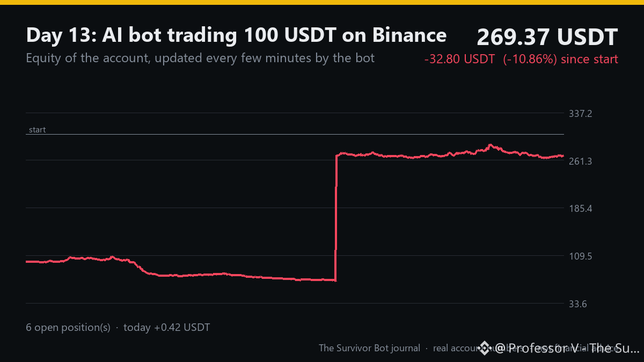Click the Binance logo watermark icon
The height and width of the screenshot is (362, 644).
(485, 348)
